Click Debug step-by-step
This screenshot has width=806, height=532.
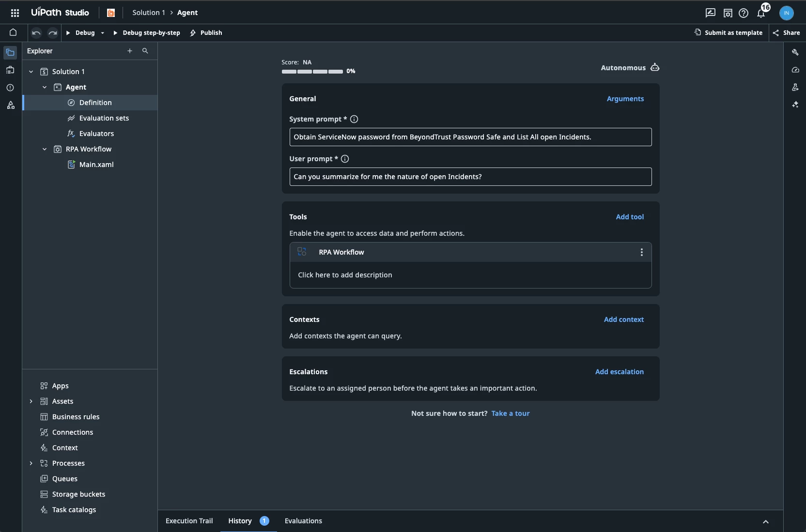coord(146,33)
